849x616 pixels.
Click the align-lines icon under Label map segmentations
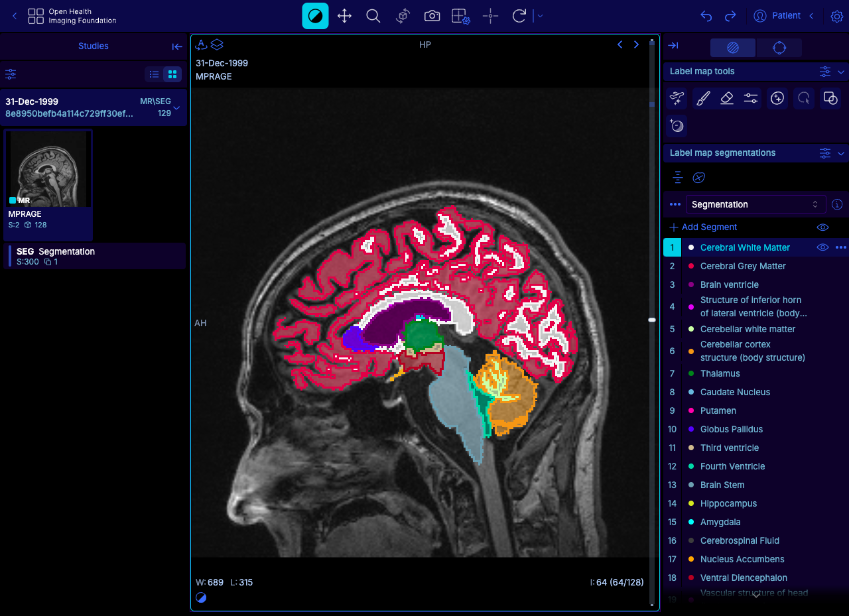677,178
